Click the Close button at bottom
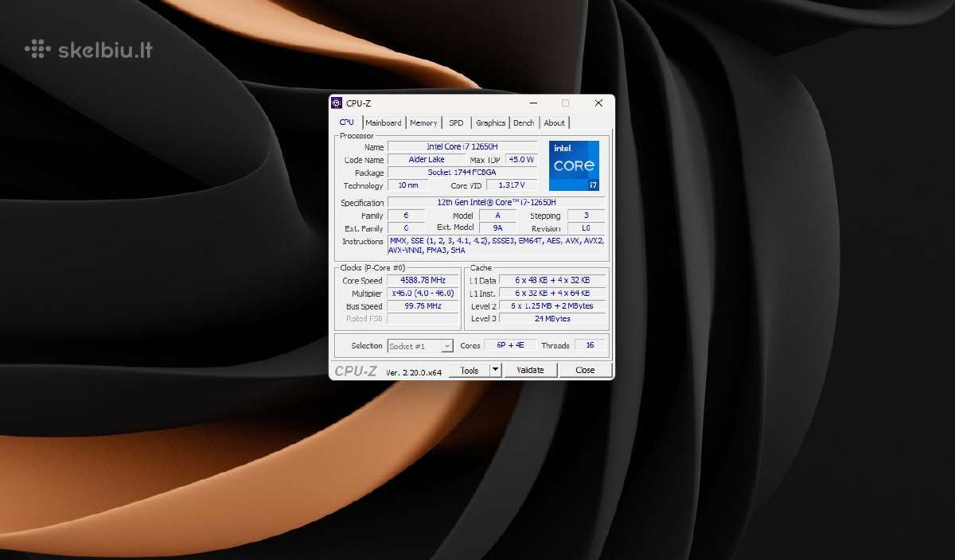 click(585, 371)
